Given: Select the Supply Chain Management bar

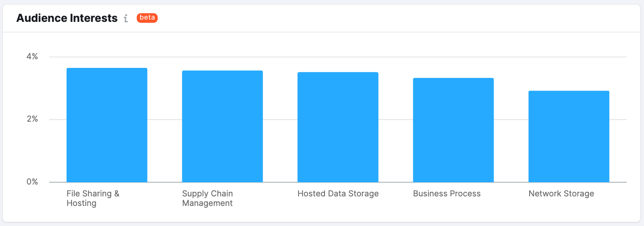Looking at the screenshot, I should (222, 126).
